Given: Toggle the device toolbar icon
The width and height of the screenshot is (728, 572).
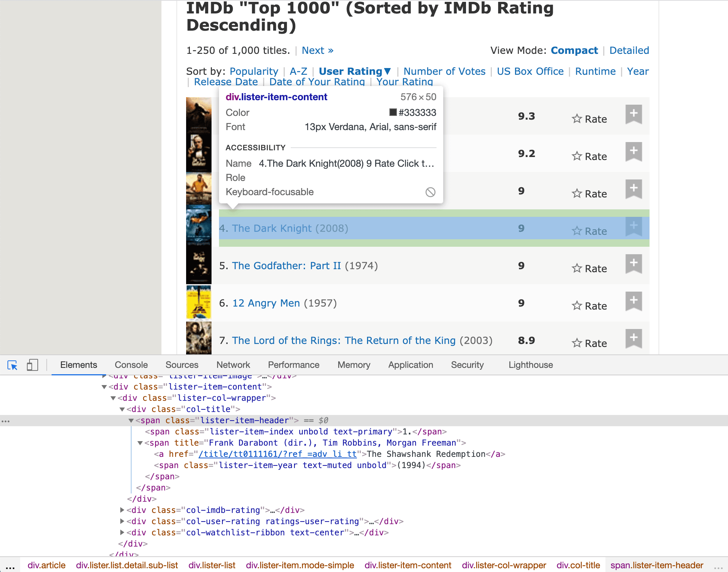Looking at the screenshot, I should coord(33,365).
